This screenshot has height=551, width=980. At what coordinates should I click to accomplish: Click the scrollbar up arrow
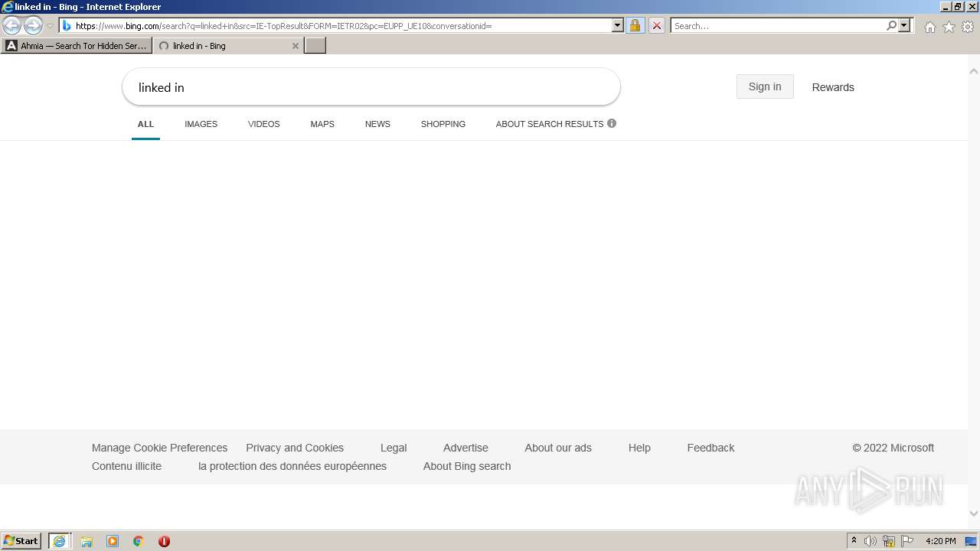tap(974, 71)
